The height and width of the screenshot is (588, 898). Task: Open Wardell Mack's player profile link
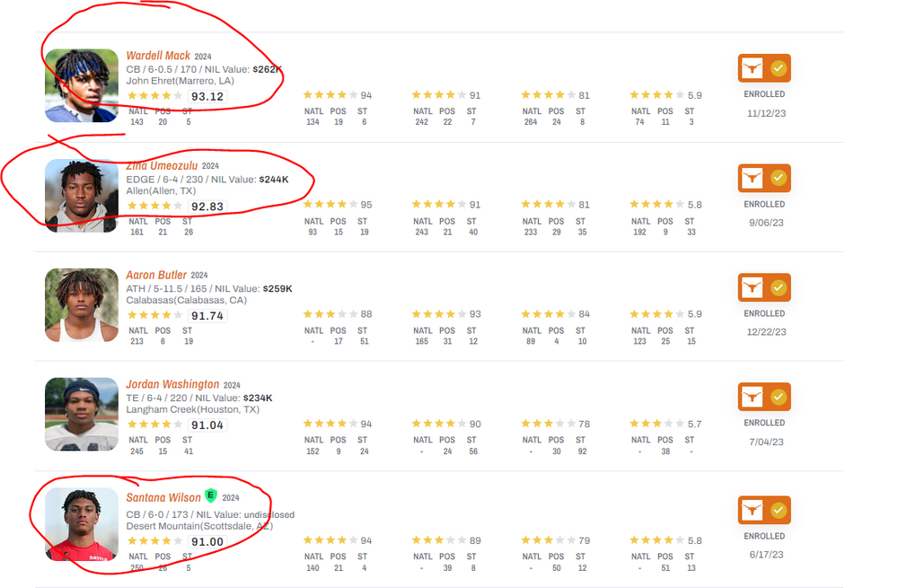coord(158,56)
